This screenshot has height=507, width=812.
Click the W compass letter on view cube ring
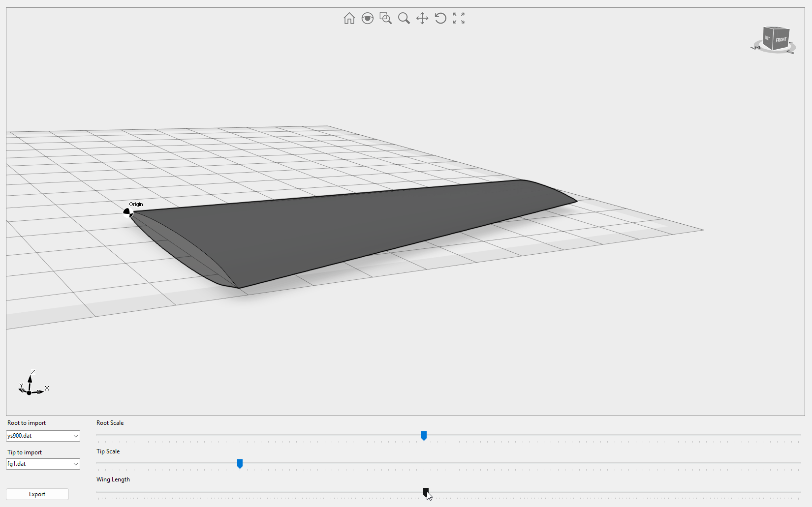tap(755, 48)
